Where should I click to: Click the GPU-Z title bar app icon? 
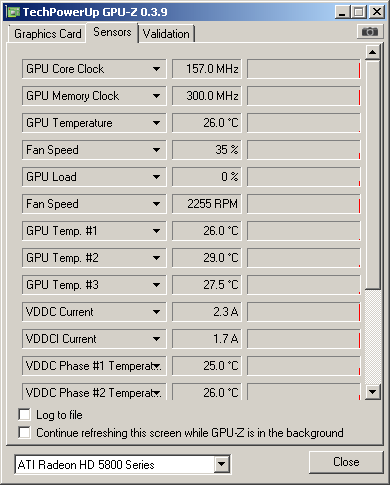point(14,12)
